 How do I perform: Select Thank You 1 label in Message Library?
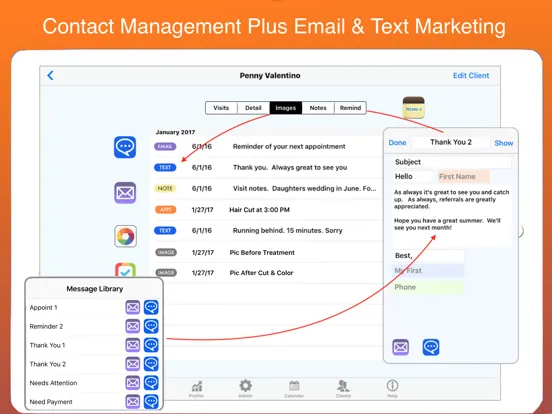point(47,345)
